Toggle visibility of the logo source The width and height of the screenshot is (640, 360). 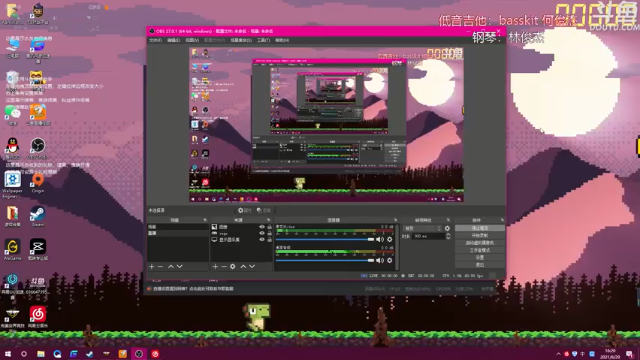[x=262, y=233]
